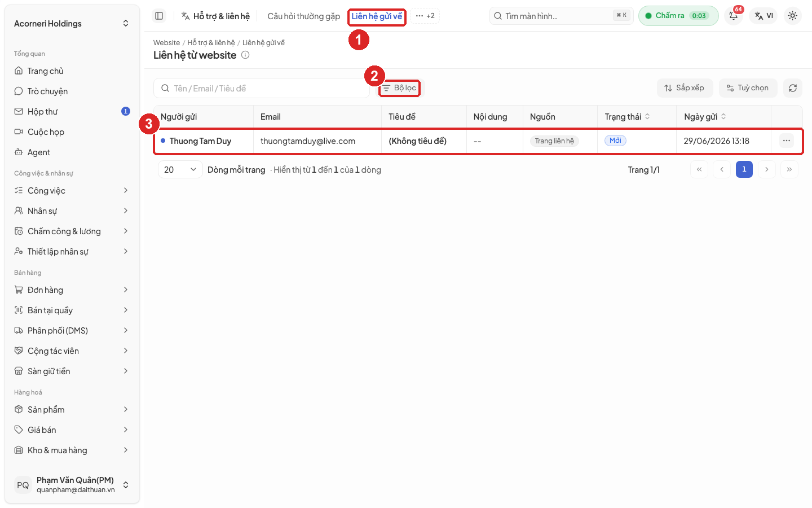Viewport: 812px width, 508px height.
Task: Select page 1 button
Action: 744,169
